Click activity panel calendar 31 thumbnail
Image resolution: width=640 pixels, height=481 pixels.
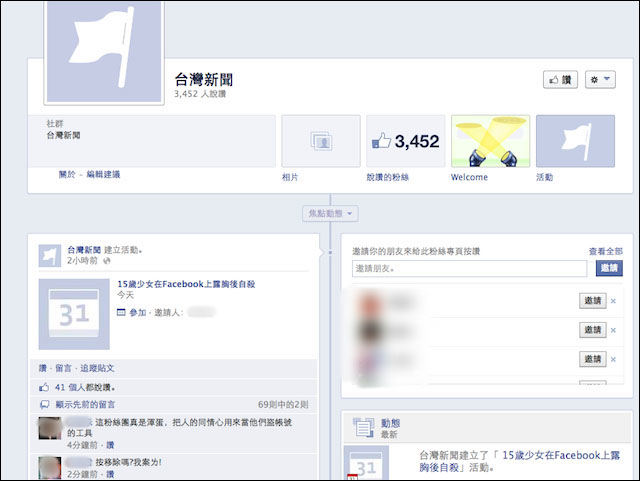coord(366,463)
